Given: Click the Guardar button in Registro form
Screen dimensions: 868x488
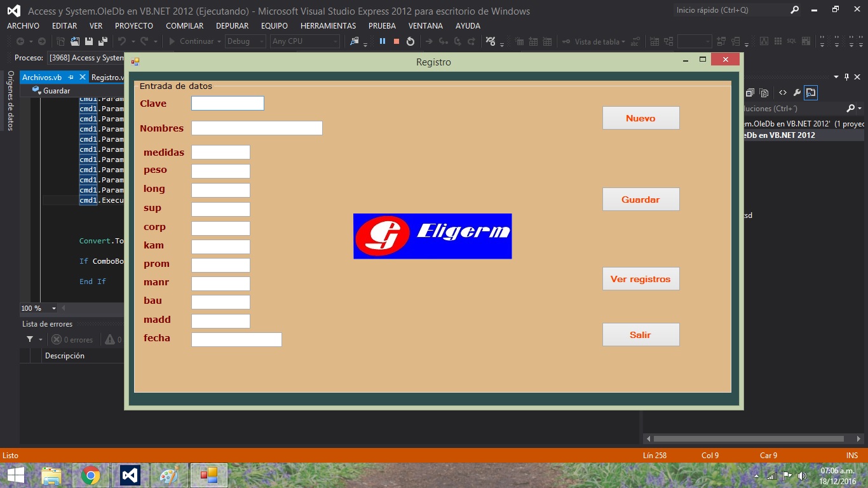Looking at the screenshot, I should tap(641, 200).
